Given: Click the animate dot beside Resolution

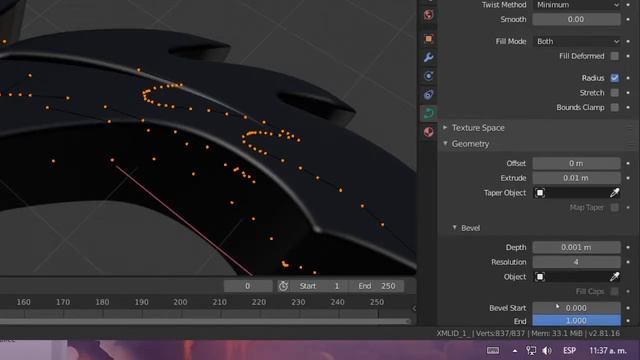Looking at the screenshot, I should (628, 262).
